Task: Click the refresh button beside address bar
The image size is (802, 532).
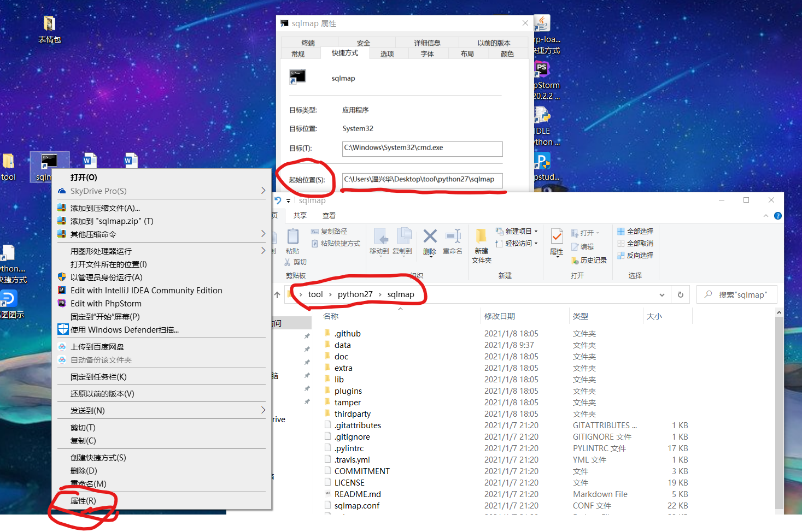Action: coord(681,294)
